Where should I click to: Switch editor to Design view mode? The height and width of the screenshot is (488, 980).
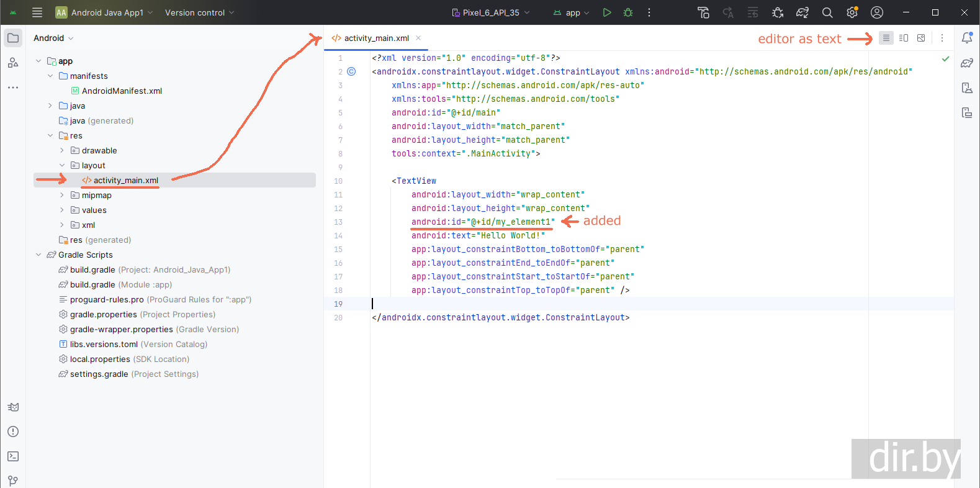pos(921,38)
